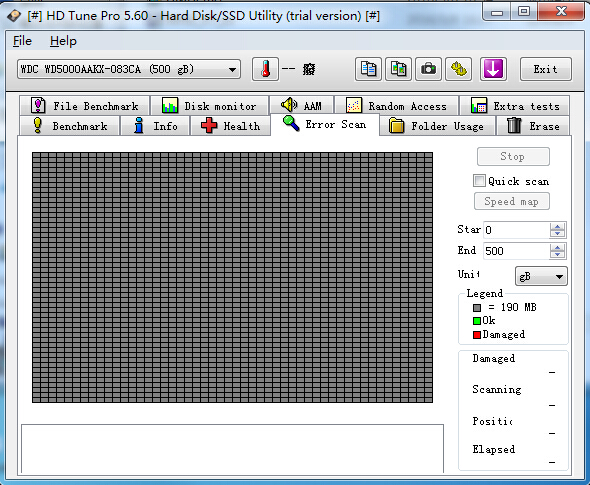590x485 pixels.
Task: Close the HD Tune Pro window
Action: pos(561,12)
